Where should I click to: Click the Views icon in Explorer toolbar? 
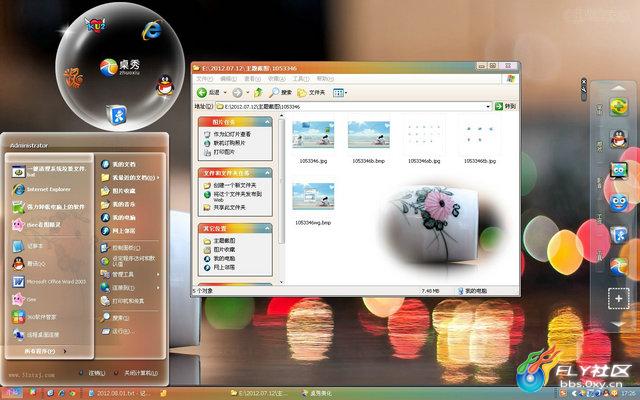tap(338, 93)
